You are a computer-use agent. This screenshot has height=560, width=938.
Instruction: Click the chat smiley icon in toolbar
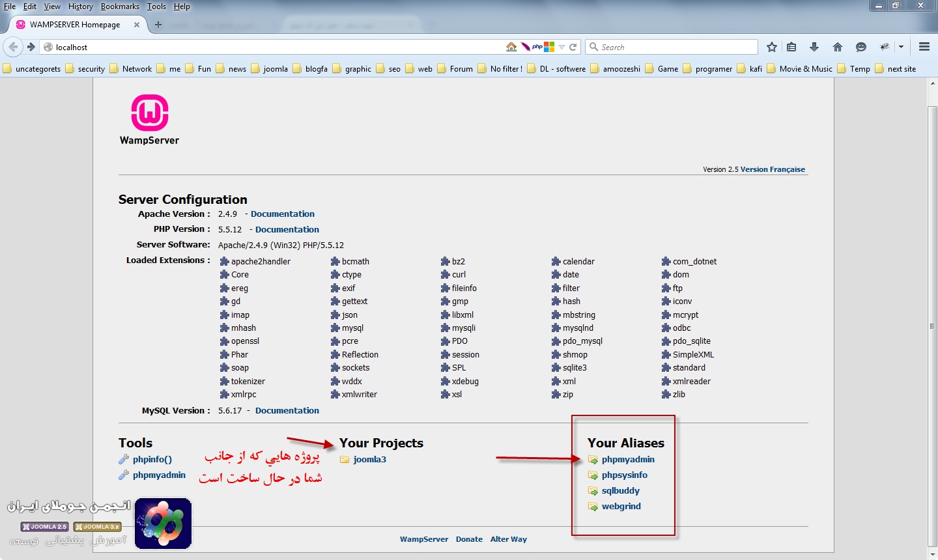pos(861,47)
